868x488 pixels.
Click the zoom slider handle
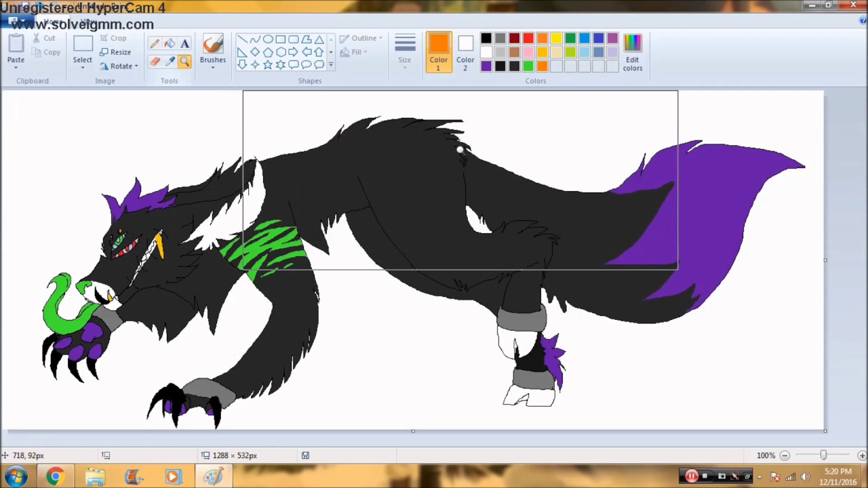823,455
